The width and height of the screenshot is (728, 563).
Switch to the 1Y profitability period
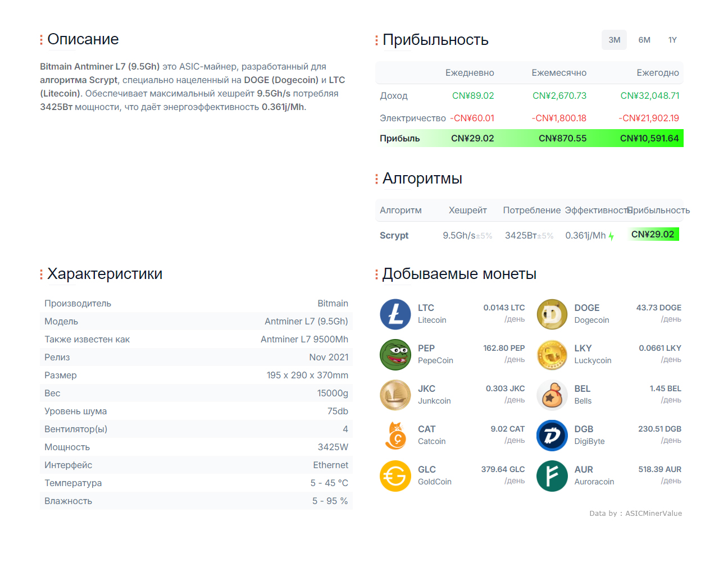[x=672, y=40]
